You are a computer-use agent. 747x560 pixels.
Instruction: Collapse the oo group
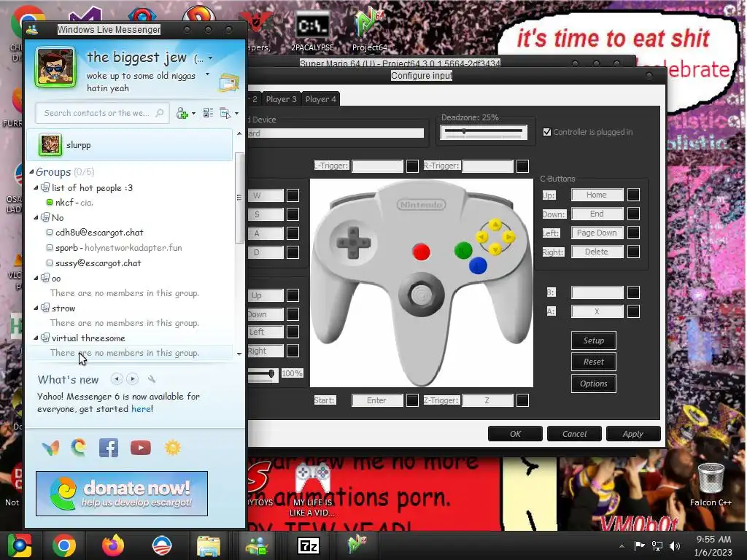(36, 278)
